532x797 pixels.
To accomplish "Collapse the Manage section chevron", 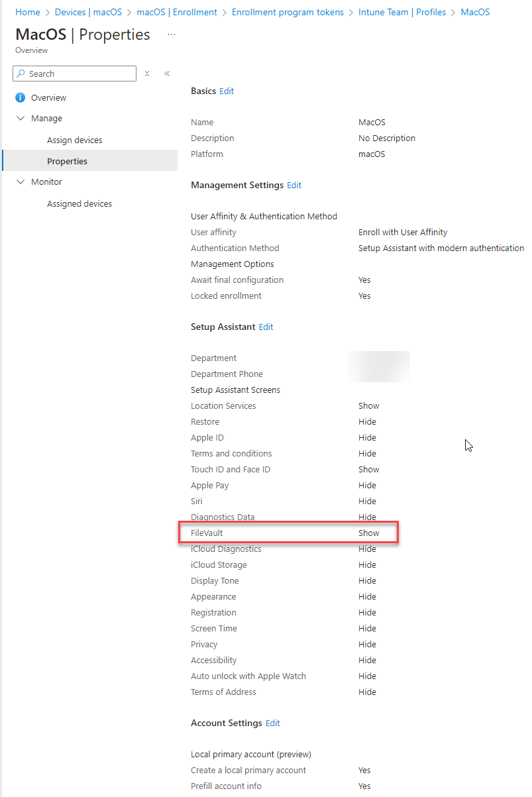I will click(21, 118).
